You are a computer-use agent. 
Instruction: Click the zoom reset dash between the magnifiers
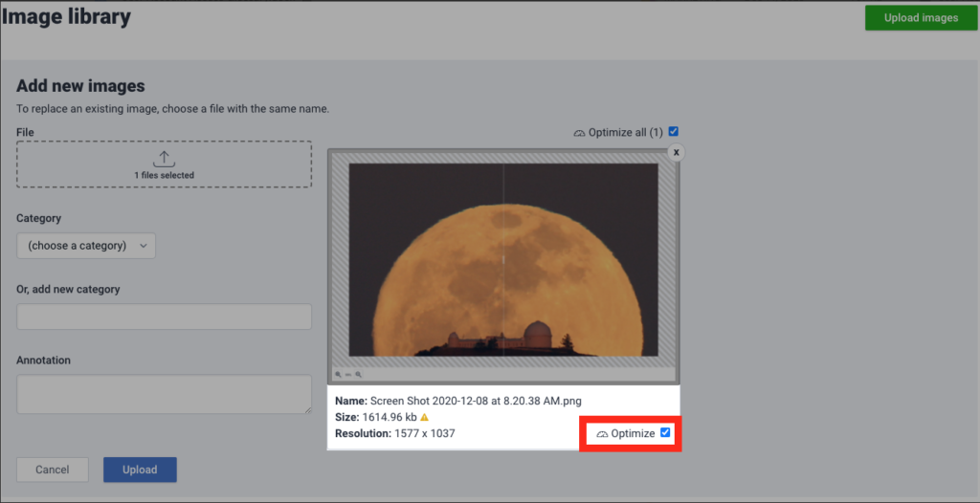[x=348, y=375]
